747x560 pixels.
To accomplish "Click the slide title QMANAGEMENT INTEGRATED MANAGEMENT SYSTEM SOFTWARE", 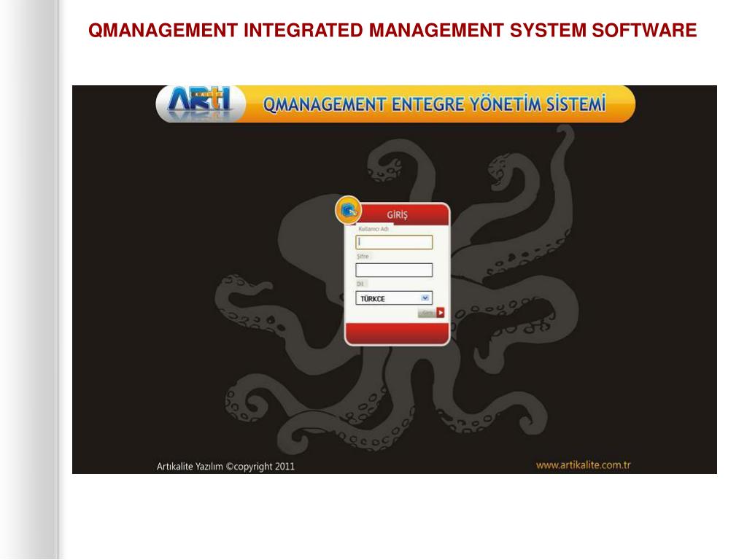I will click(392, 30).
